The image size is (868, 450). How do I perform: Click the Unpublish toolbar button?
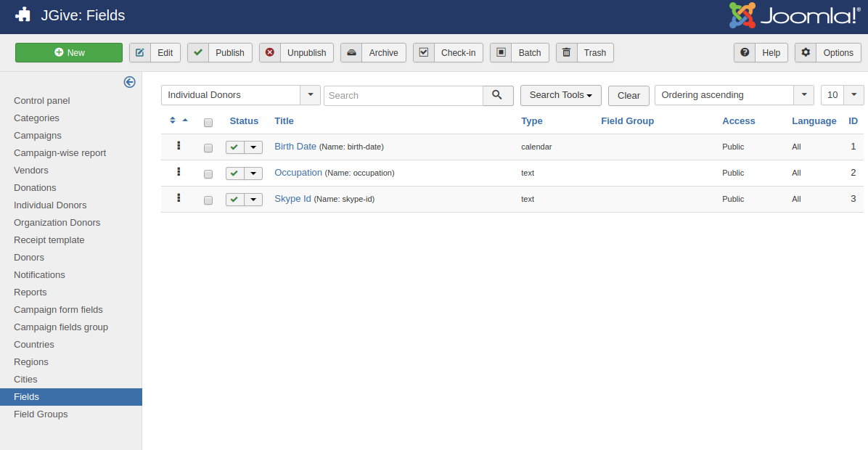(296, 53)
